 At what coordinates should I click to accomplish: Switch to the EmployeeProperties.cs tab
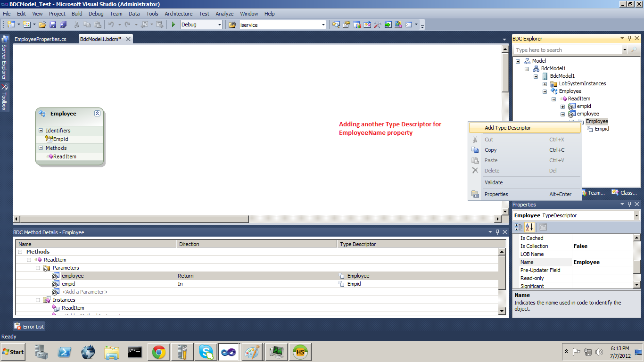tap(41, 39)
